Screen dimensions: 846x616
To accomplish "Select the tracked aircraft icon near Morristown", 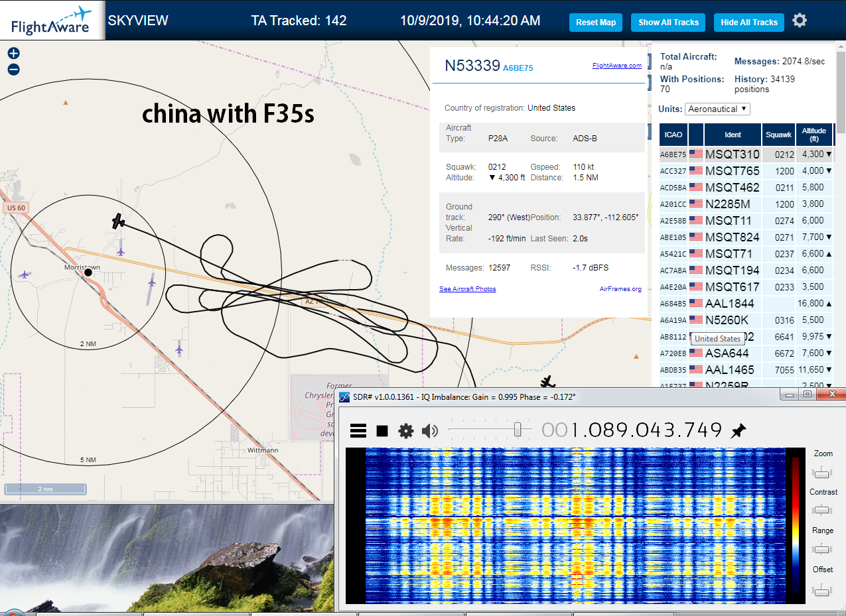I will pyautogui.click(x=118, y=221).
